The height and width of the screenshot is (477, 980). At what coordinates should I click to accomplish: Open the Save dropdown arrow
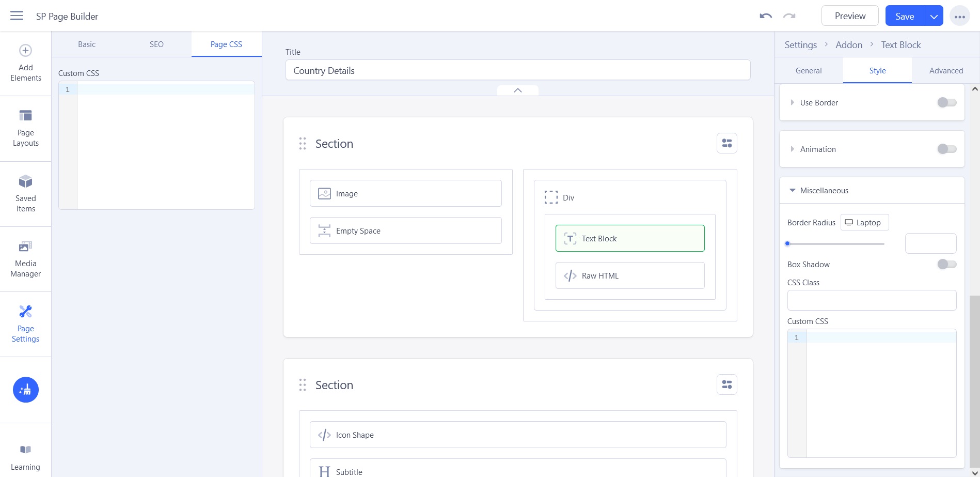click(934, 16)
